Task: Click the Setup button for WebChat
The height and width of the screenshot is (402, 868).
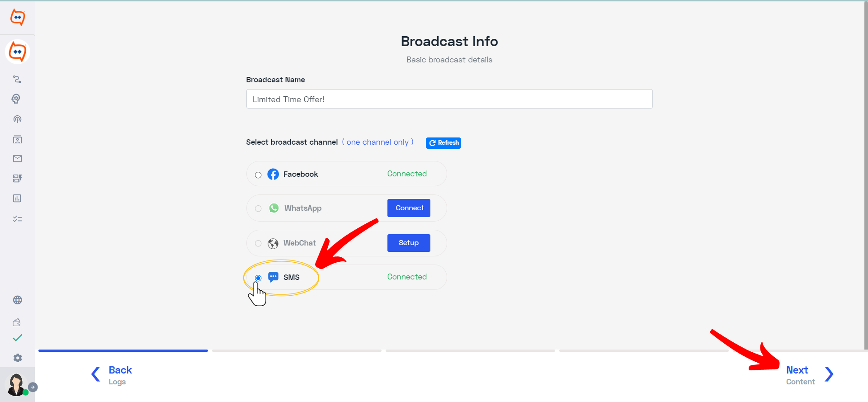Action: (409, 243)
